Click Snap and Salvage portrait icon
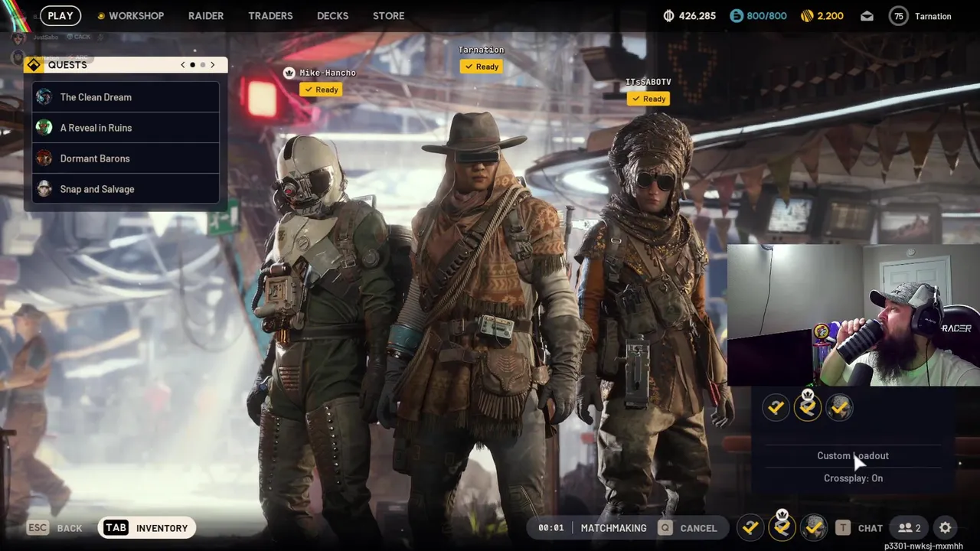The image size is (980, 551). coord(44,189)
